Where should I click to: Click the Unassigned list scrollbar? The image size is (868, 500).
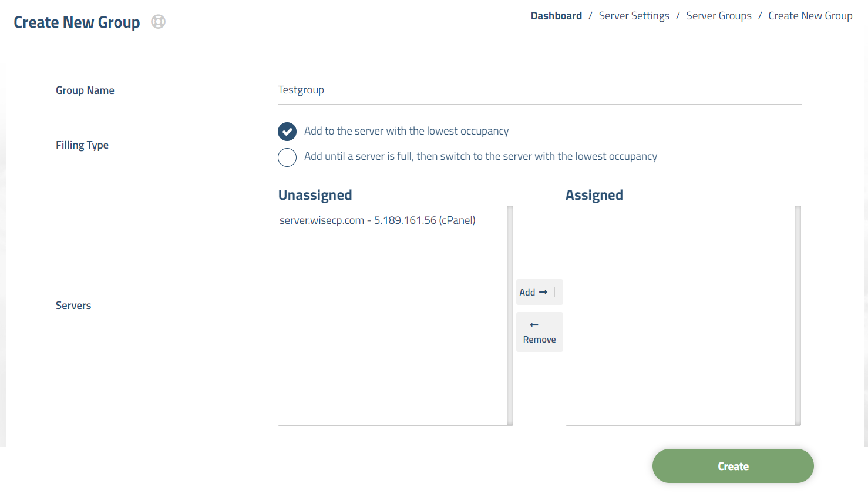tap(510, 315)
